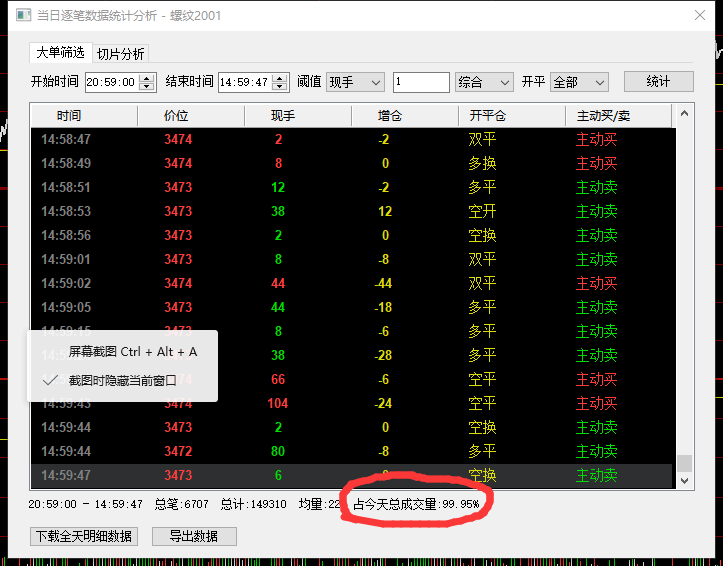Viewport: 723px width, 566px height.
Task: Click the scrollbar down arrow in the table
Action: point(684,480)
